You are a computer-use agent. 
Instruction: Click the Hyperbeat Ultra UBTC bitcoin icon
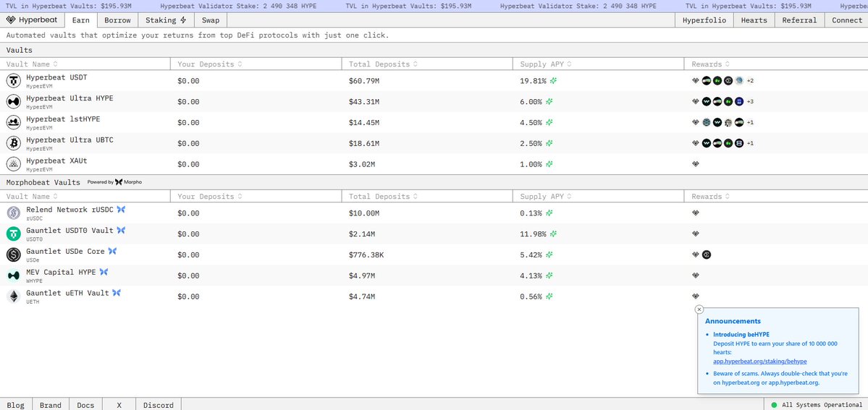point(14,143)
